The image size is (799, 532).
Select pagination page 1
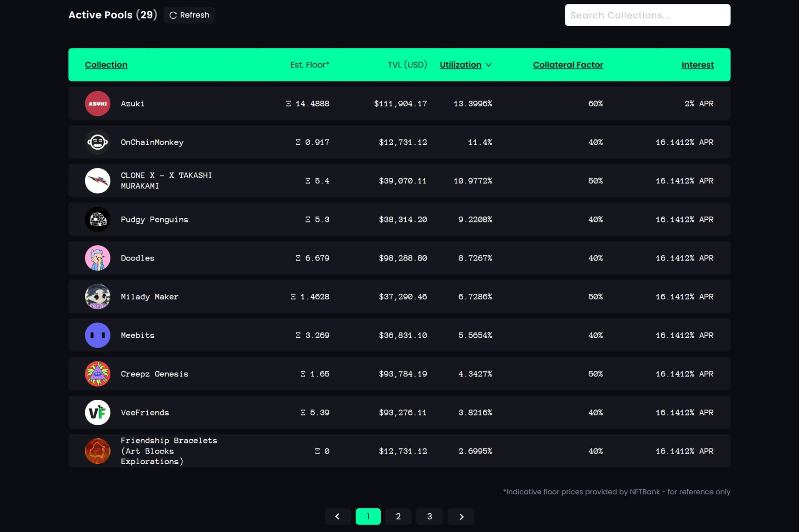pos(368,517)
